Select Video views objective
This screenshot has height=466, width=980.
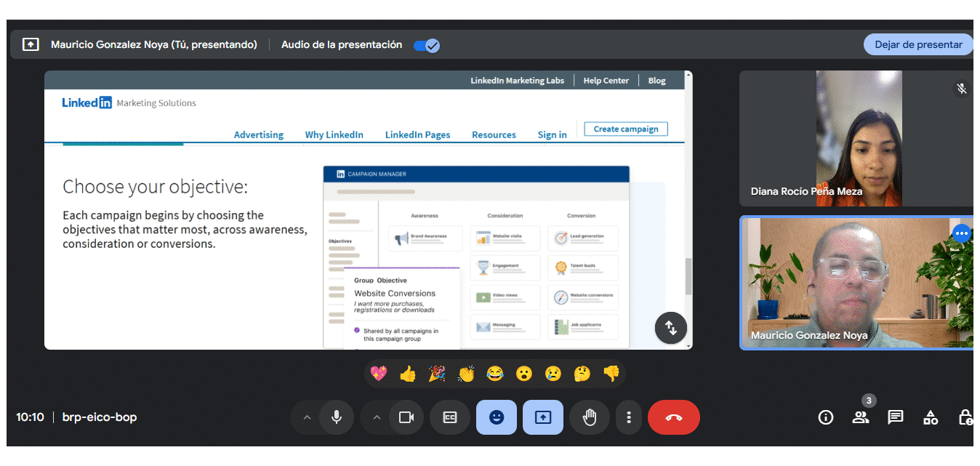(x=505, y=297)
